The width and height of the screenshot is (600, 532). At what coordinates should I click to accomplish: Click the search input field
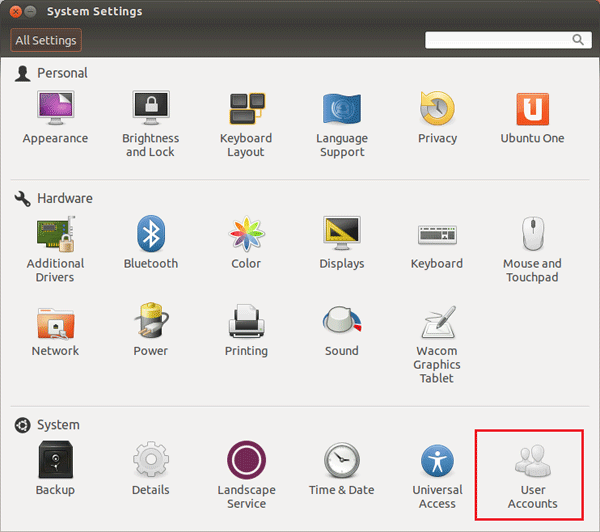tap(498, 40)
